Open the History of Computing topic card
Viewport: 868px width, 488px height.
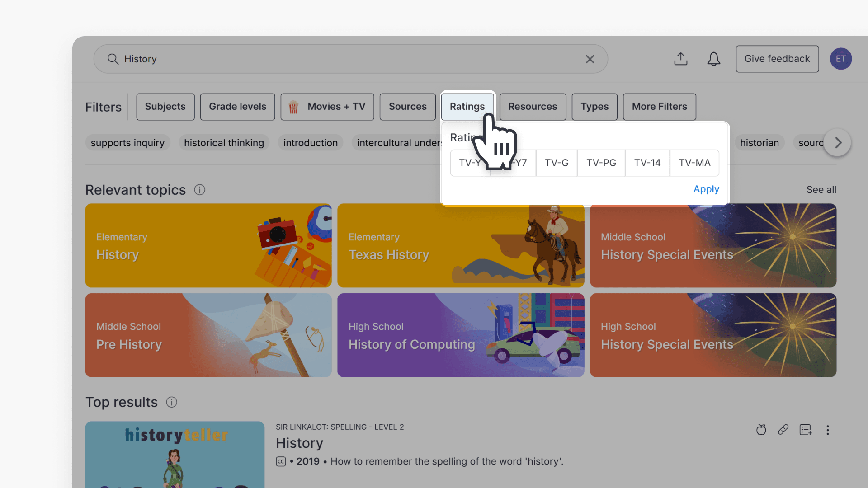click(460, 335)
